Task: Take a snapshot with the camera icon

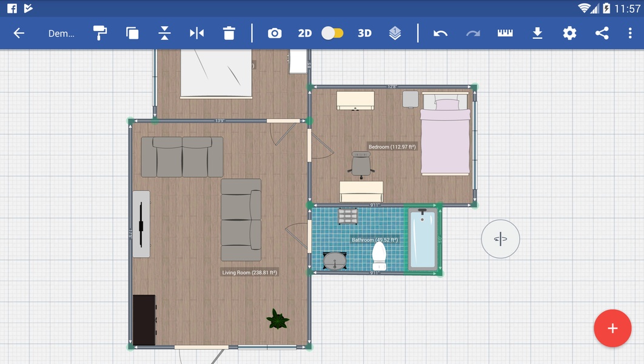Action: [275, 33]
